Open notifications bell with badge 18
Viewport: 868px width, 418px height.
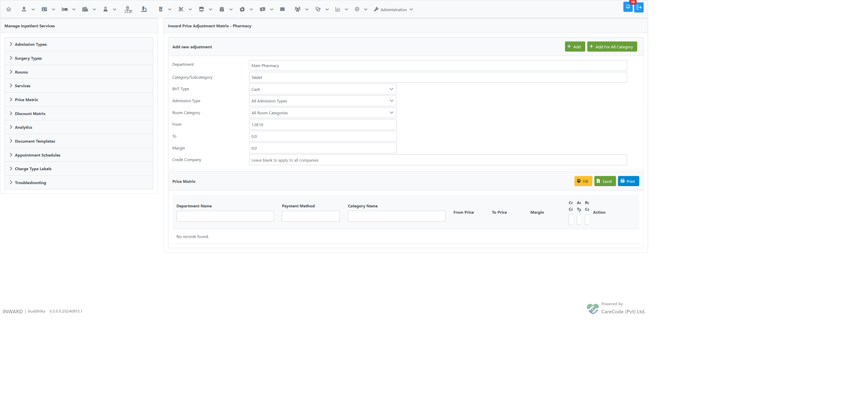pyautogui.click(x=628, y=7)
